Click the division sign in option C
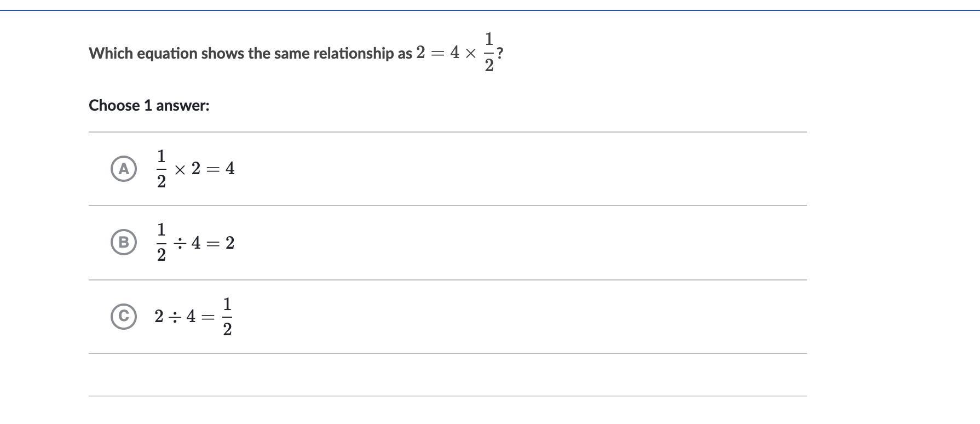The width and height of the screenshot is (980, 424). coord(175,317)
